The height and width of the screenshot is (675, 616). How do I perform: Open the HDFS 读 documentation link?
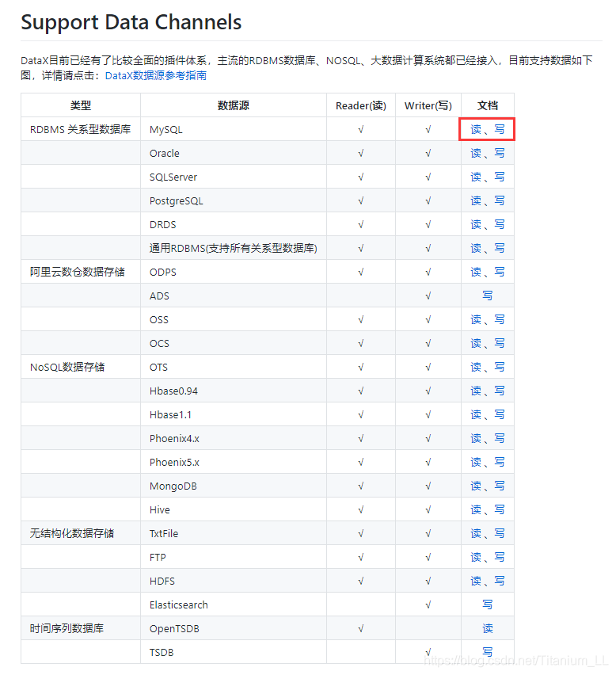(476, 582)
